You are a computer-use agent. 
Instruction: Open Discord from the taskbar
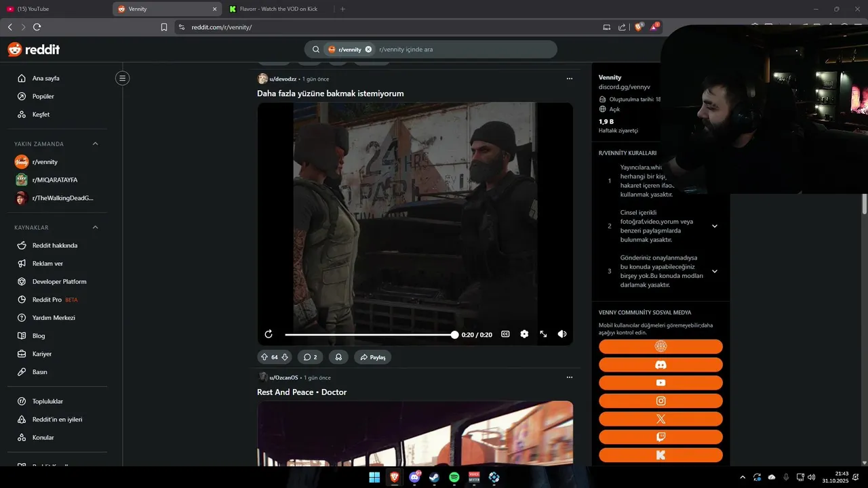pos(414,477)
